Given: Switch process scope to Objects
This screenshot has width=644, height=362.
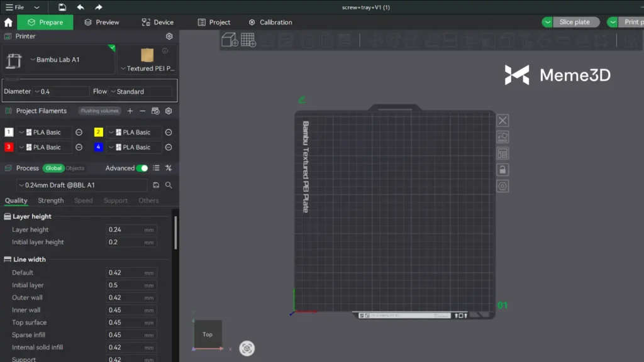Looking at the screenshot, I should [75, 168].
